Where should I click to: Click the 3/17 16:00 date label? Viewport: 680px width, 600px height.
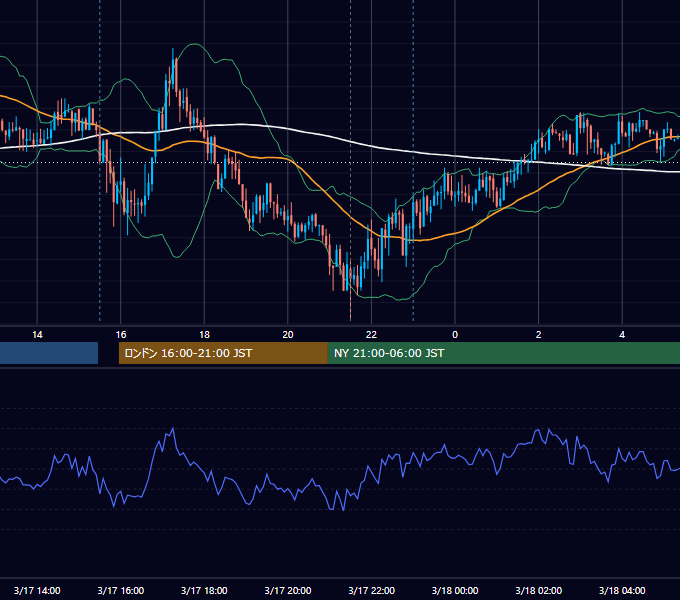pyautogui.click(x=121, y=590)
